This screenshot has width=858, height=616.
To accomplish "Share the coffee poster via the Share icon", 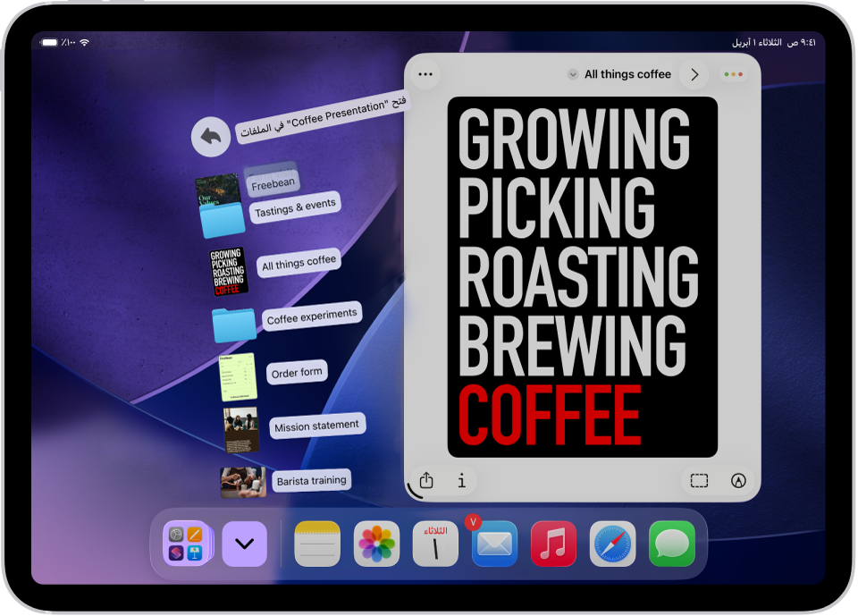I will point(426,480).
